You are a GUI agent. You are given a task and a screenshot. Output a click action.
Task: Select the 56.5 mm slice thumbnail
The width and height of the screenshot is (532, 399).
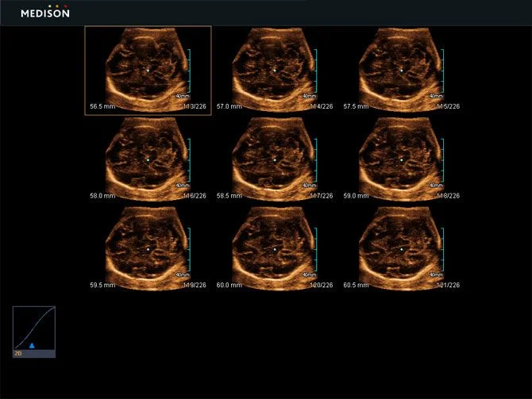tap(148, 71)
